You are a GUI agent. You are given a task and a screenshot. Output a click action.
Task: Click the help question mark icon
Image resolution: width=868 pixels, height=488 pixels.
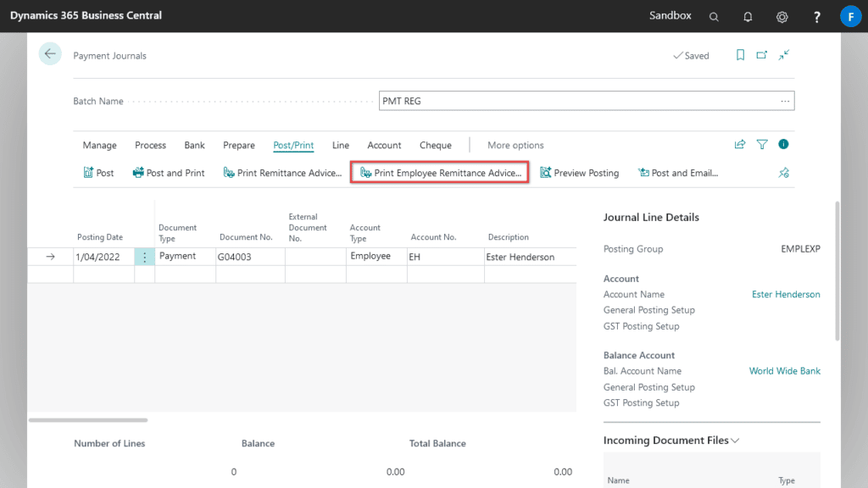816,16
